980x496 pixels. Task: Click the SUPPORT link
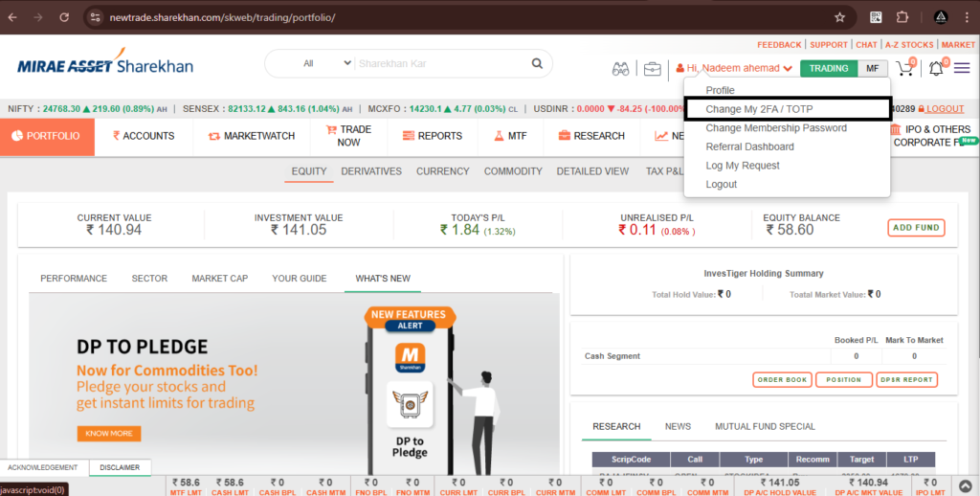point(829,45)
